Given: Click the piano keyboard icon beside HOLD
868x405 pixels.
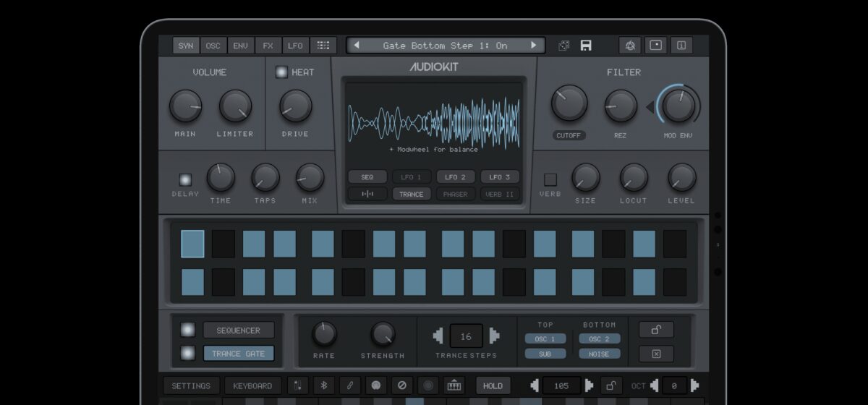Looking at the screenshot, I should pos(454,385).
